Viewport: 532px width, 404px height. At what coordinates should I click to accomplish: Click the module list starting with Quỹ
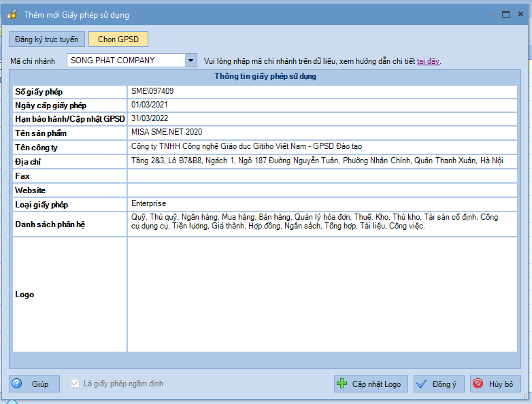tap(314, 222)
